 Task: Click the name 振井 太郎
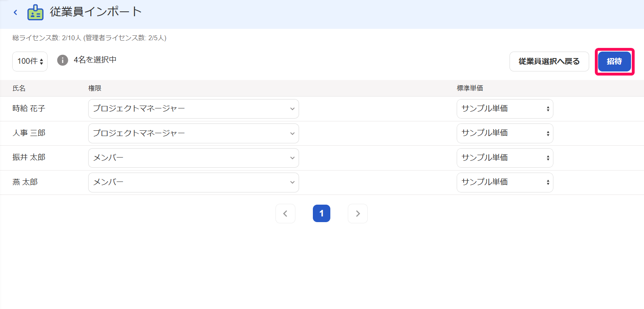pos(29,157)
